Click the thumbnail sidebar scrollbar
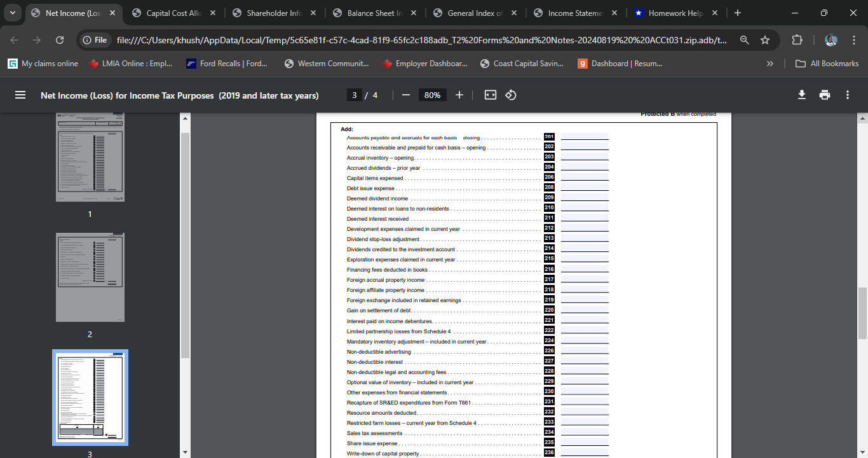The image size is (868, 458). 186,246
